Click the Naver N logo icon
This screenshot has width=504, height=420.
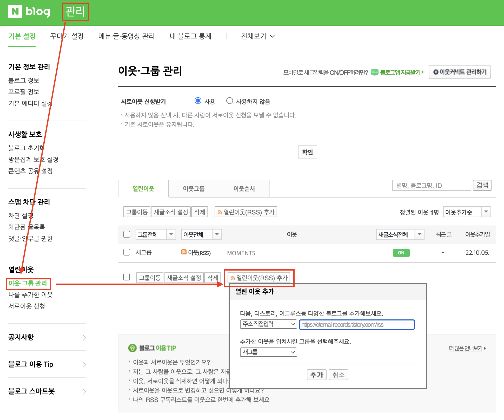point(15,12)
